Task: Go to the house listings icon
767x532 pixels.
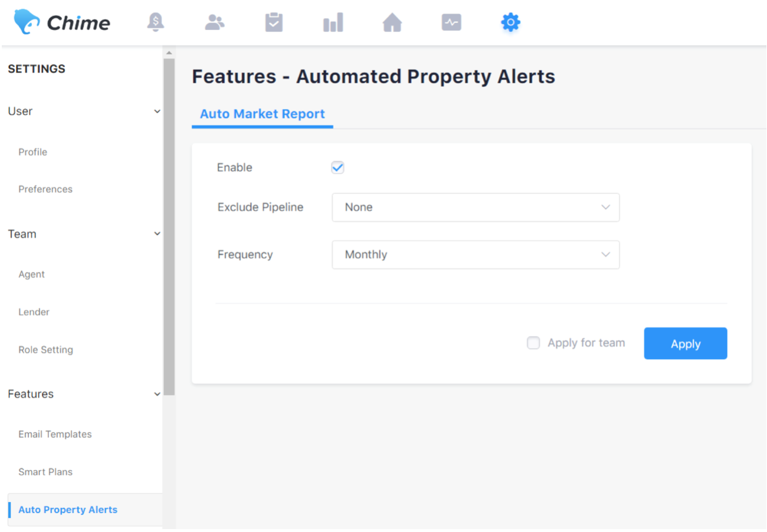Action: point(392,22)
